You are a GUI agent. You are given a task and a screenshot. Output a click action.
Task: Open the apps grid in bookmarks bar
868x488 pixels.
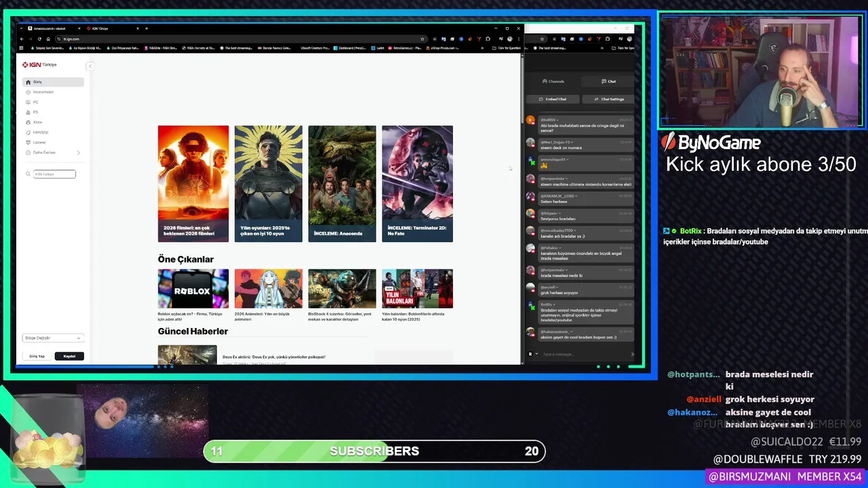tap(21, 48)
